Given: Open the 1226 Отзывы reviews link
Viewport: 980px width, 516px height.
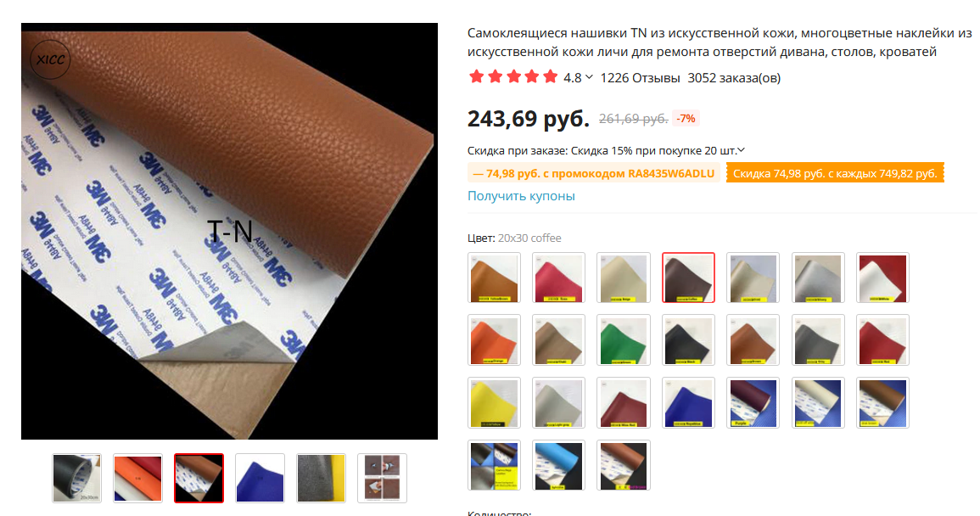Looking at the screenshot, I should [640, 77].
